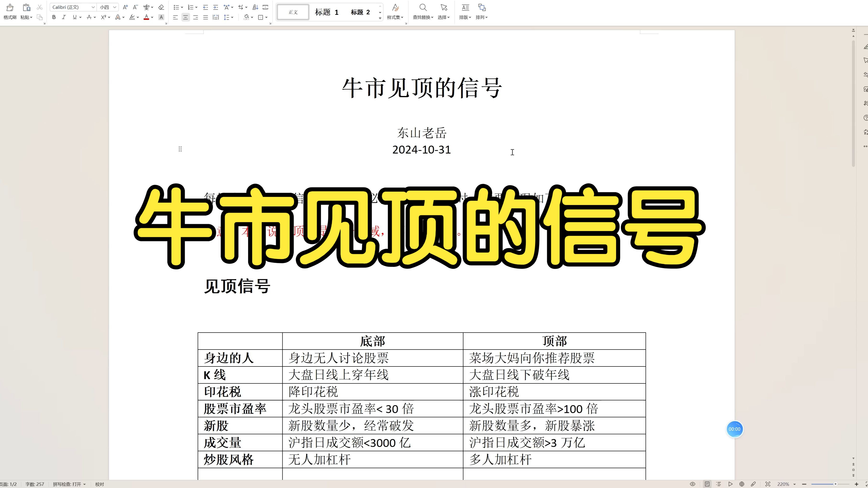
Task: Click the word count 字数: 257
Action: 35,484
